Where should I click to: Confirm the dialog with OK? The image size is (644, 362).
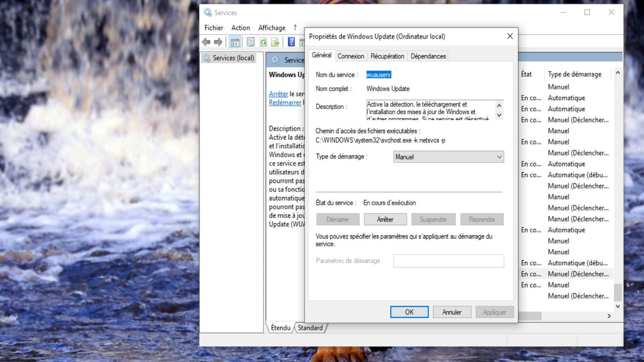tap(409, 312)
